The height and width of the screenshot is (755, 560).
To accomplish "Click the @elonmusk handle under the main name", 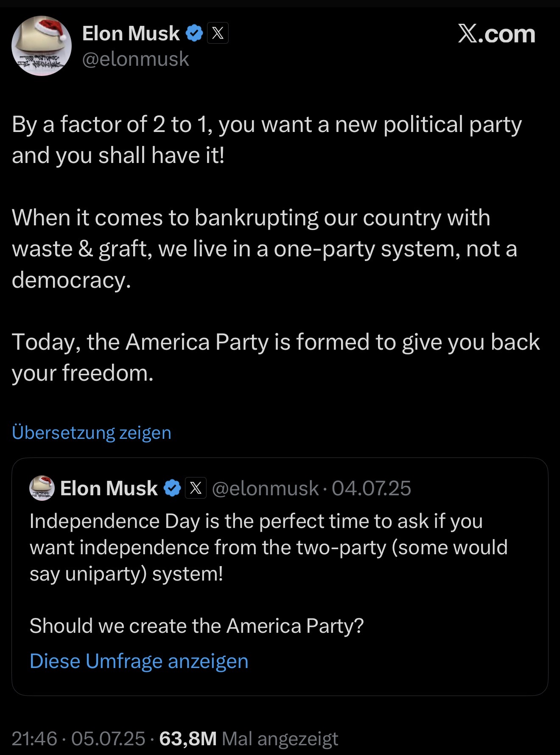I will click(135, 59).
